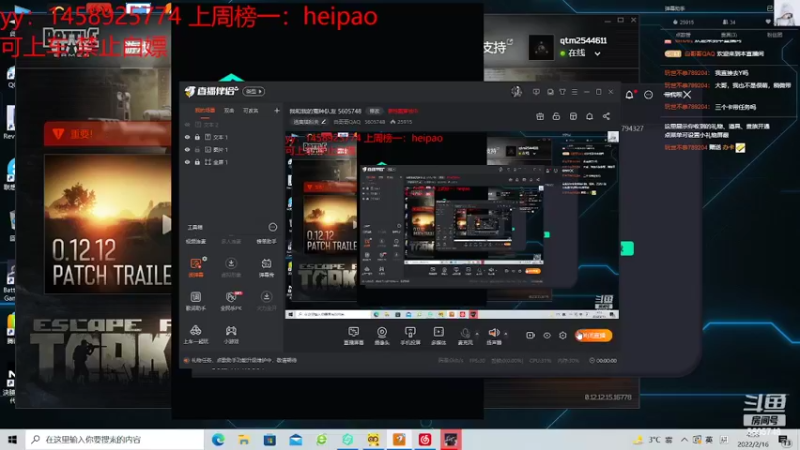Toggle visibility of 图片 1 layer
The width and height of the screenshot is (800, 450).
tap(187, 149)
